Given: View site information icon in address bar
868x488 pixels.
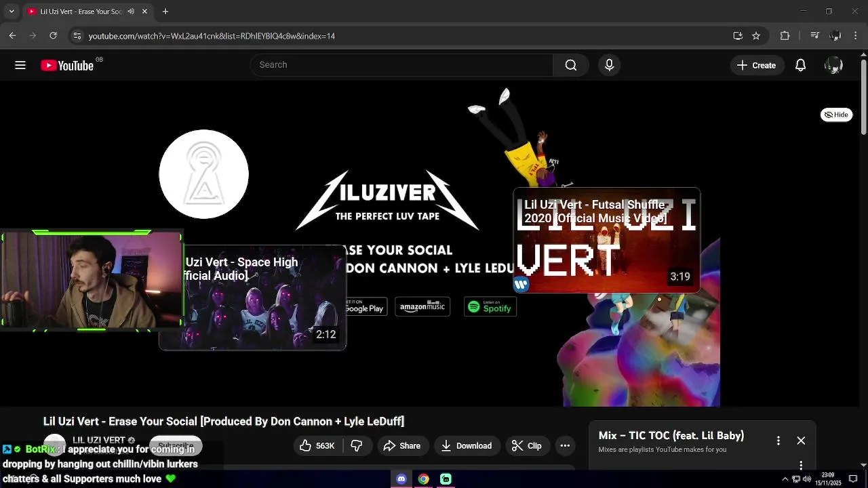Looking at the screenshot, I should (77, 36).
